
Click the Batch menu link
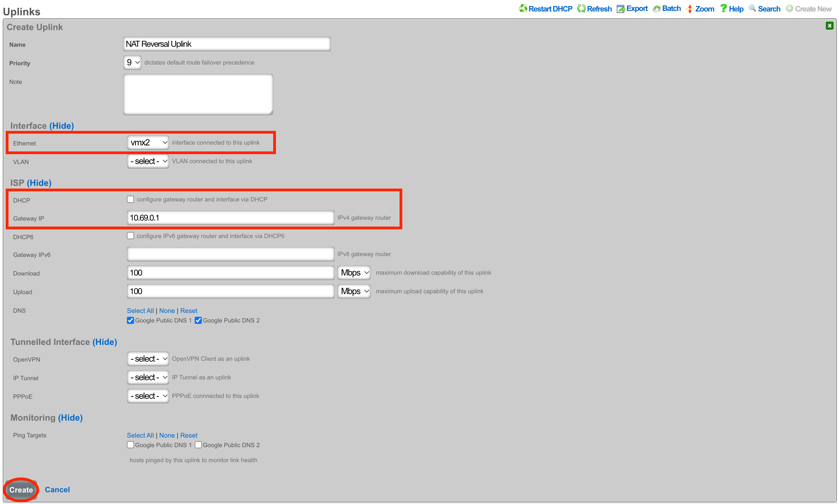671,8
